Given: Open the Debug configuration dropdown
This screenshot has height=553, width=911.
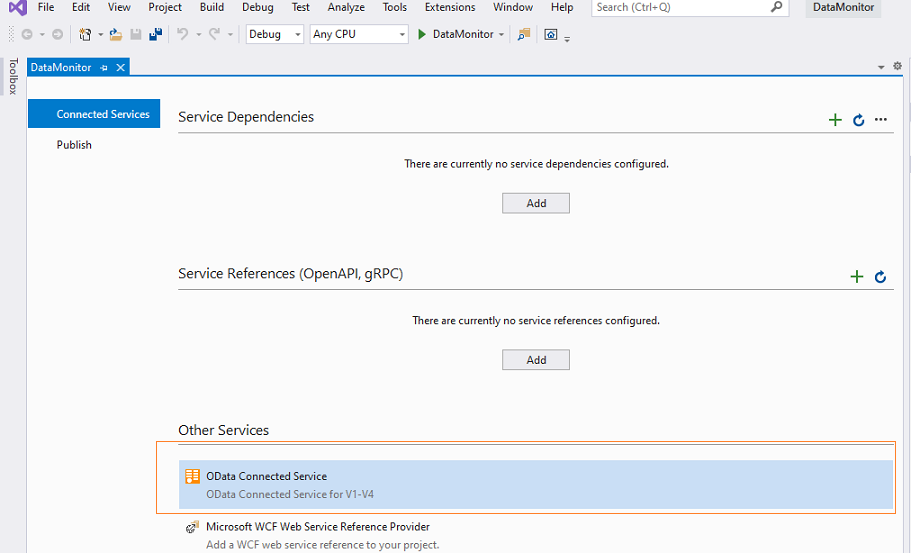Looking at the screenshot, I should (274, 34).
